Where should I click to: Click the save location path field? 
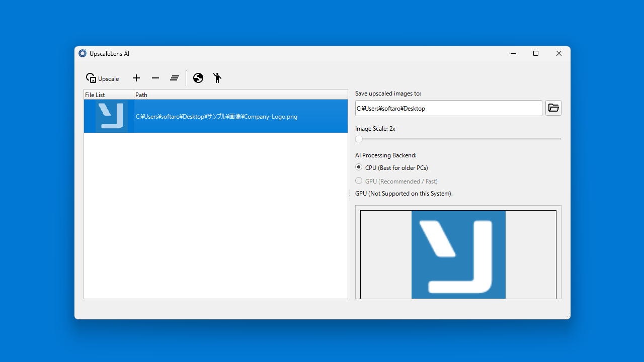click(x=448, y=108)
